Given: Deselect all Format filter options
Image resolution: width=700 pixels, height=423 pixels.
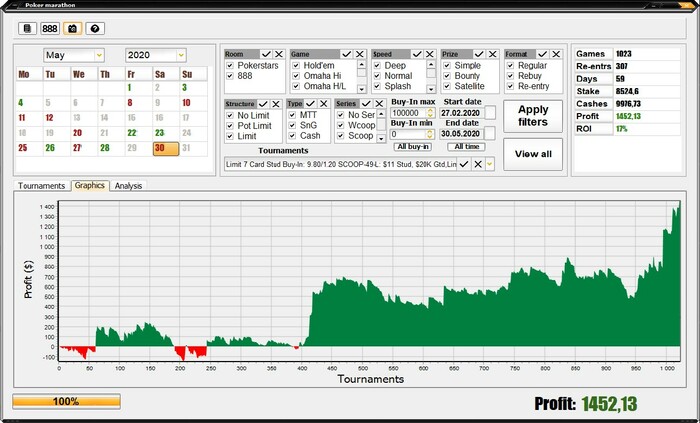Looking at the screenshot, I should click(556, 54).
